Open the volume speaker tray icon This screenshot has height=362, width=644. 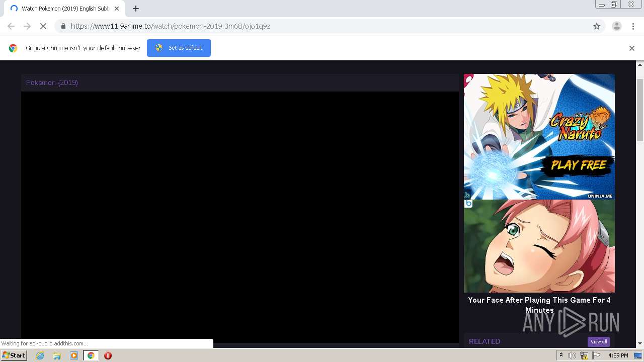(x=572, y=355)
